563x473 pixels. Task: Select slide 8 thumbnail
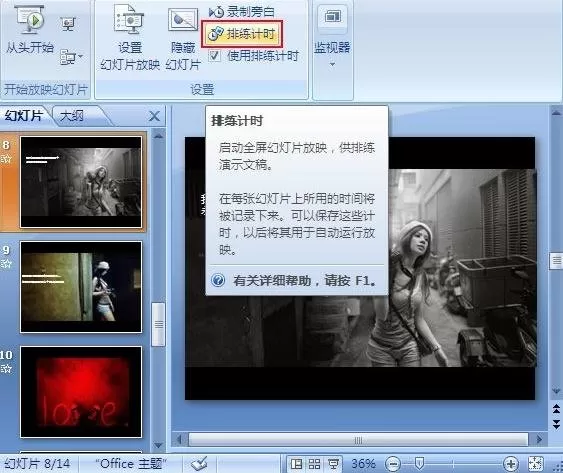[81, 182]
